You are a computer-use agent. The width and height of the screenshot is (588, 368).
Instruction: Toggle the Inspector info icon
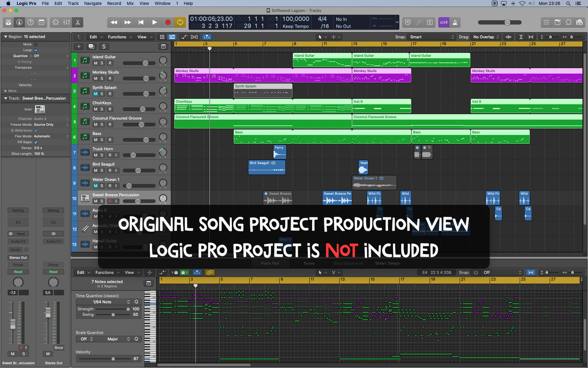19,22
